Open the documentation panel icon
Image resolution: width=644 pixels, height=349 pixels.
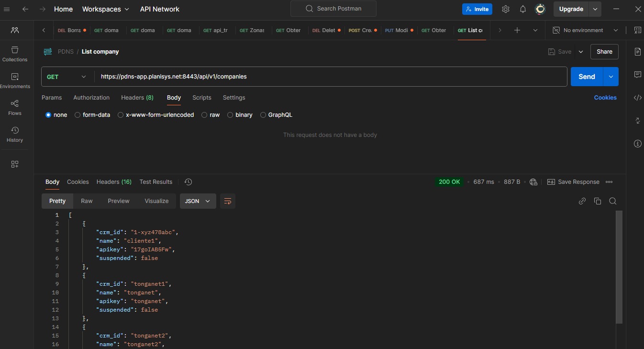tap(638, 52)
